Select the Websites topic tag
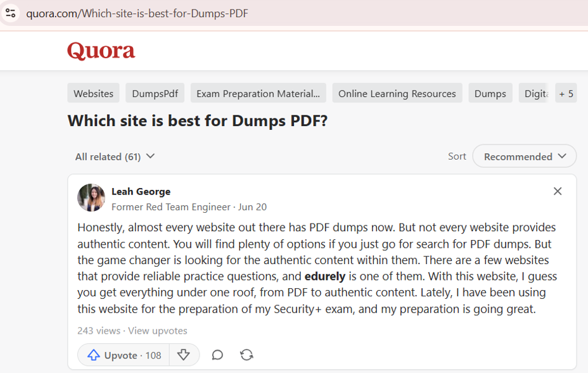Image resolution: width=588 pixels, height=373 pixels. point(94,93)
